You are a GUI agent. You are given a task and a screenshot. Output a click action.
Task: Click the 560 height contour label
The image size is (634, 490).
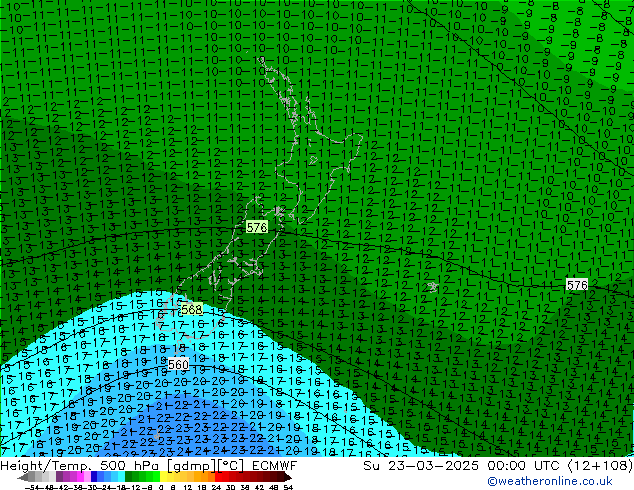(178, 364)
